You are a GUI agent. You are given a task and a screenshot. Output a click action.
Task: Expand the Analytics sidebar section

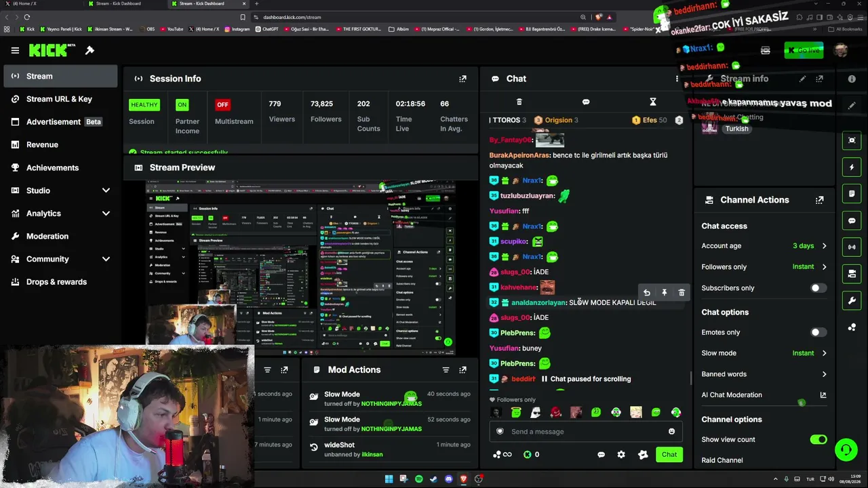coord(106,213)
